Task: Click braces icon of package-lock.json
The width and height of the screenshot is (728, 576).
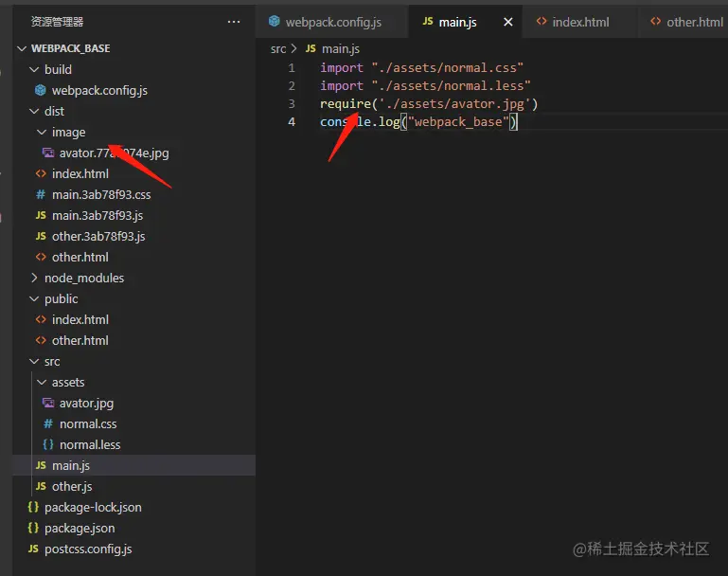Action: tap(33, 507)
